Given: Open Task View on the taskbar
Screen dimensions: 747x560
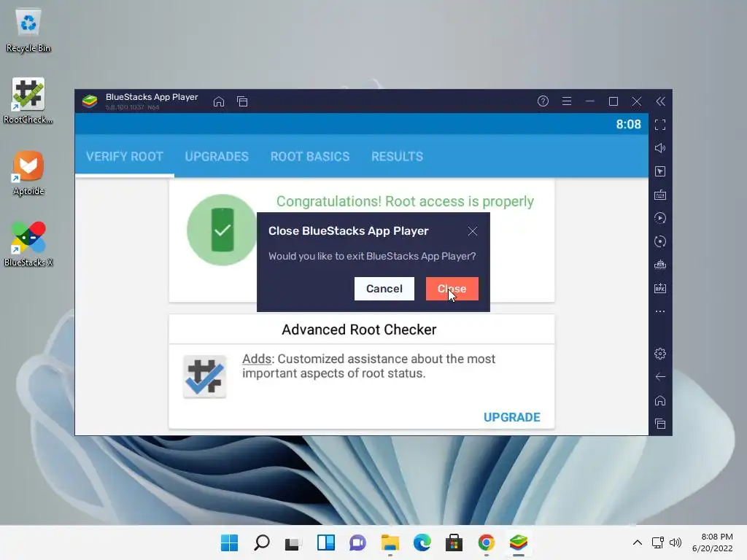Looking at the screenshot, I should [293, 542].
